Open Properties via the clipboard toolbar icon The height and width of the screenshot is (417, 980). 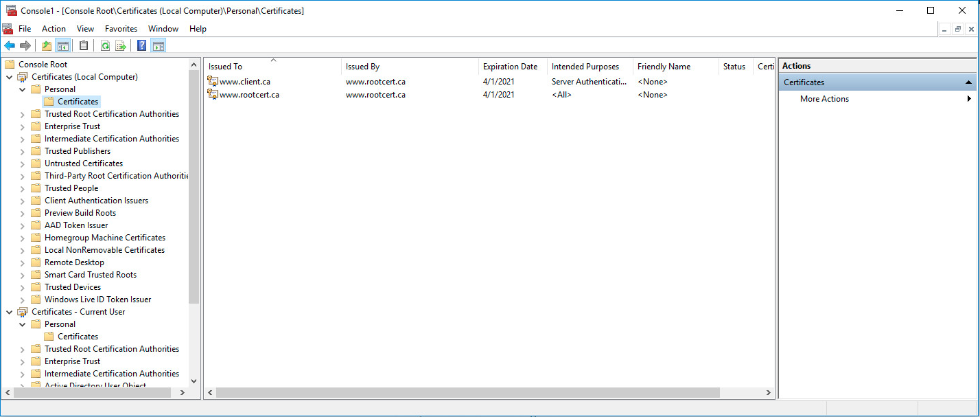83,45
